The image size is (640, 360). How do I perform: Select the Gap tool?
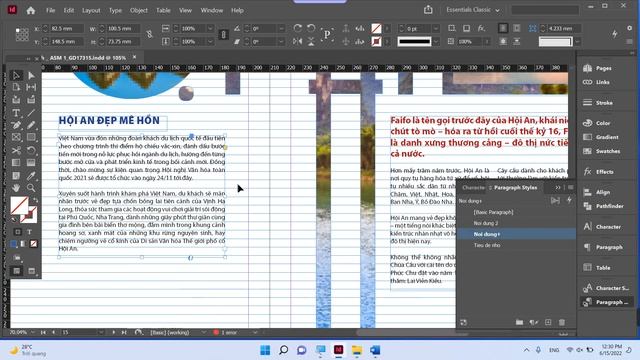click(x=31, y=87)
